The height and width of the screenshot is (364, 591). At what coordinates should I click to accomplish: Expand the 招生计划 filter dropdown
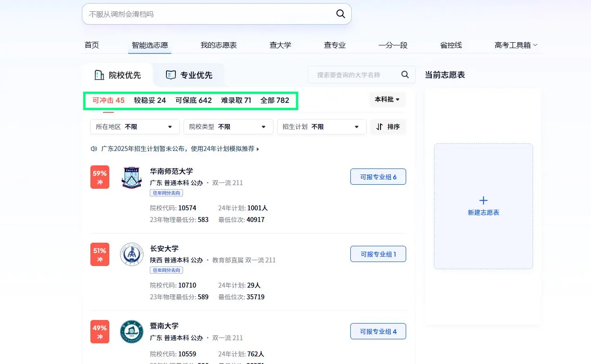click(321, 127)
